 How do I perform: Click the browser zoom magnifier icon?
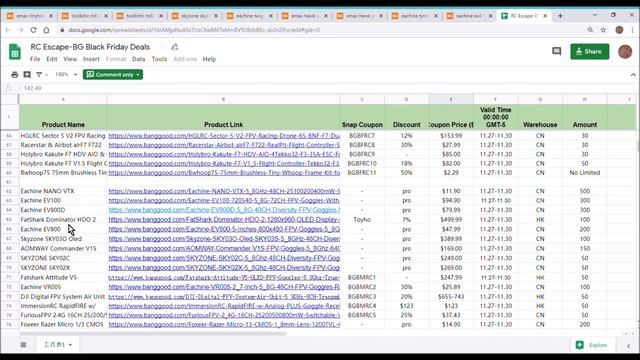(x=590, y=30)
